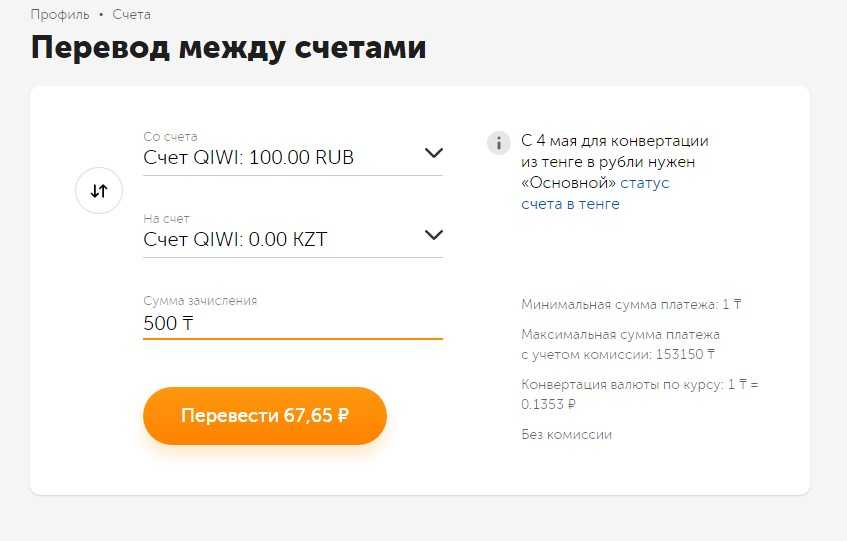Click the 'Максимальная сумма платежа' text
The image size is (847, 541).
tap(620, 344)
